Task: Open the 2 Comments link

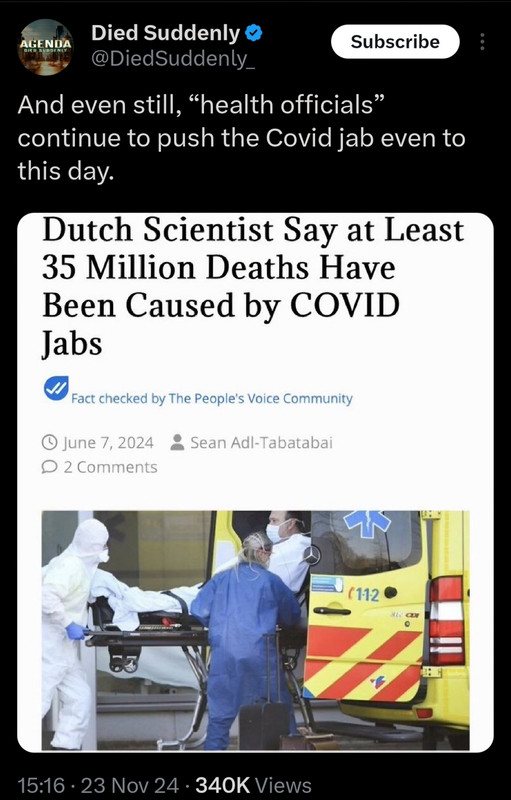Action: (x=110, y=467)
